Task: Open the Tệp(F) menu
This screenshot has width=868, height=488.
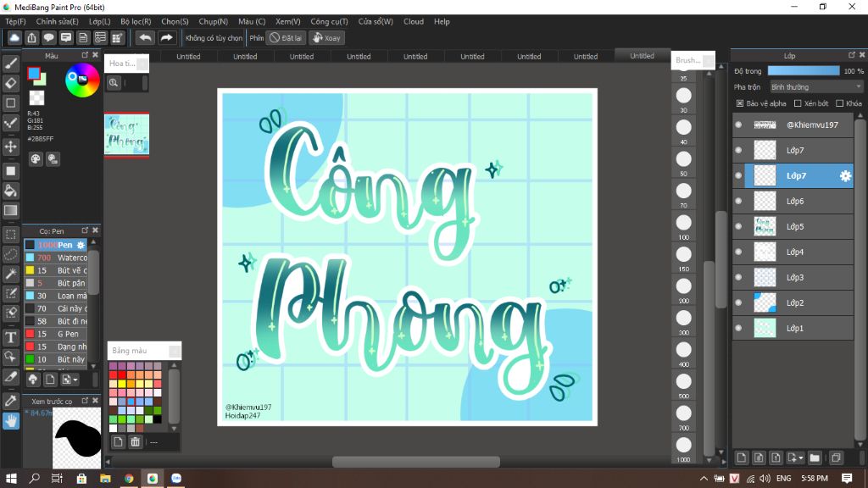Action: [15, 21]
